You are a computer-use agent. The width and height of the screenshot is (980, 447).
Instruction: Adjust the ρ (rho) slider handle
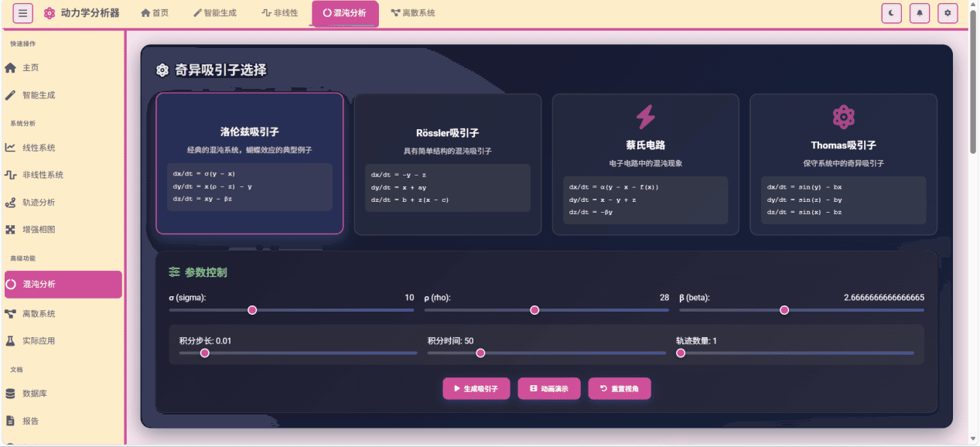pos(534,310)
